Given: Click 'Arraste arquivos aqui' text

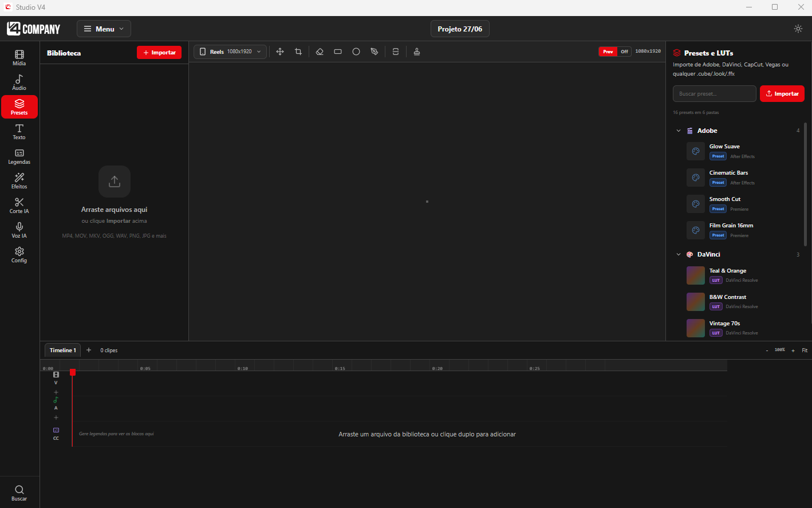Looking at the screenshot, I should coord(115,210).
